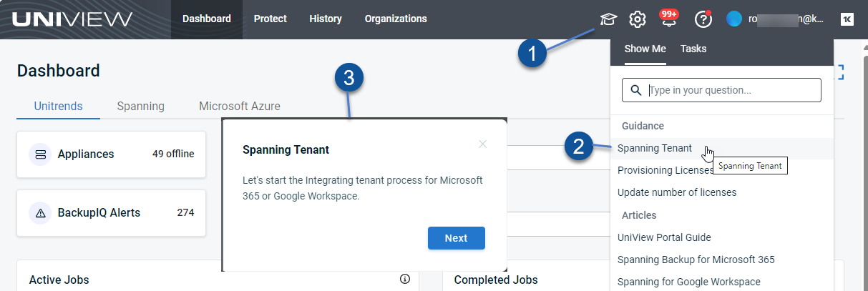
Task: Close the Spanning Tenant dialog
Action: pos(482,144)
